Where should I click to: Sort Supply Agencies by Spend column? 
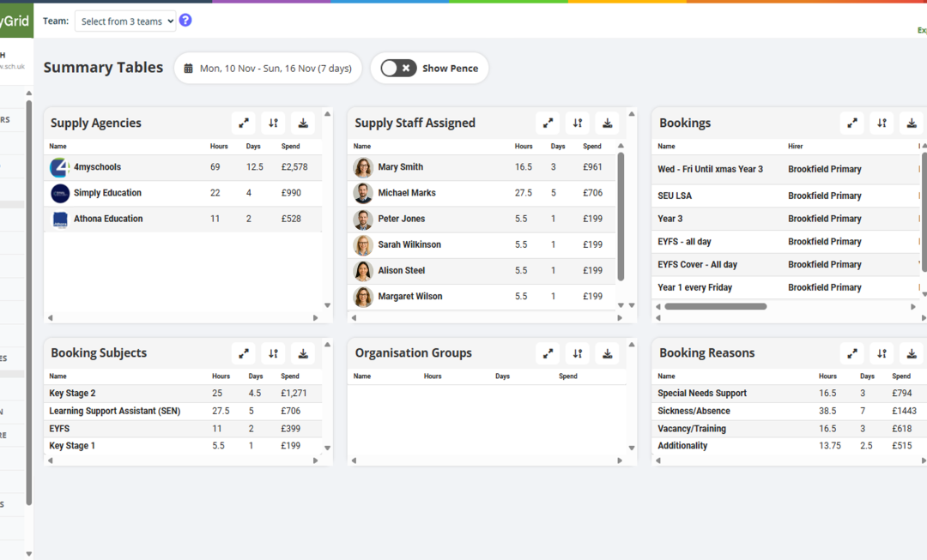pyautogui.click(x=290, y=147)
